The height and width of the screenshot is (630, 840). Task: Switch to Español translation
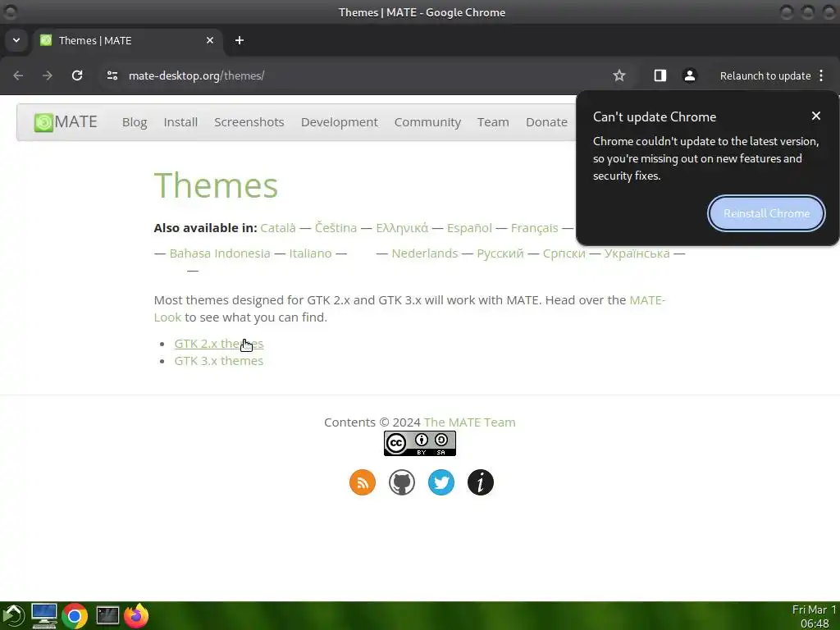[469, 228]
